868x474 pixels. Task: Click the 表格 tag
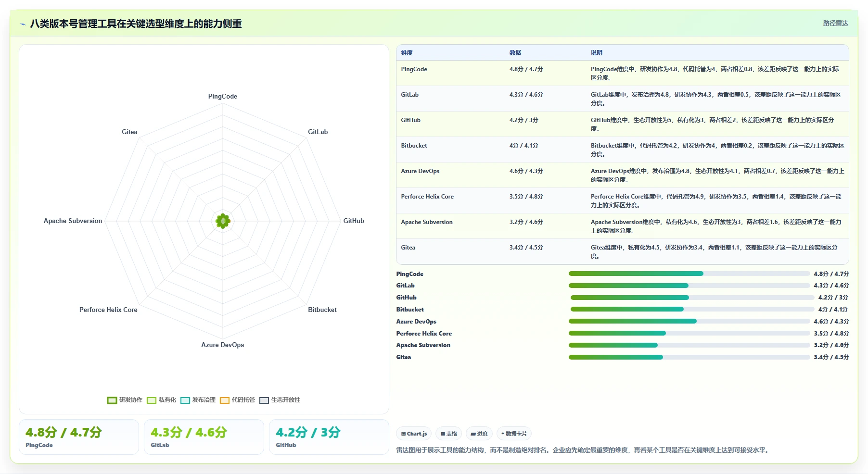(x=448, y=434)
